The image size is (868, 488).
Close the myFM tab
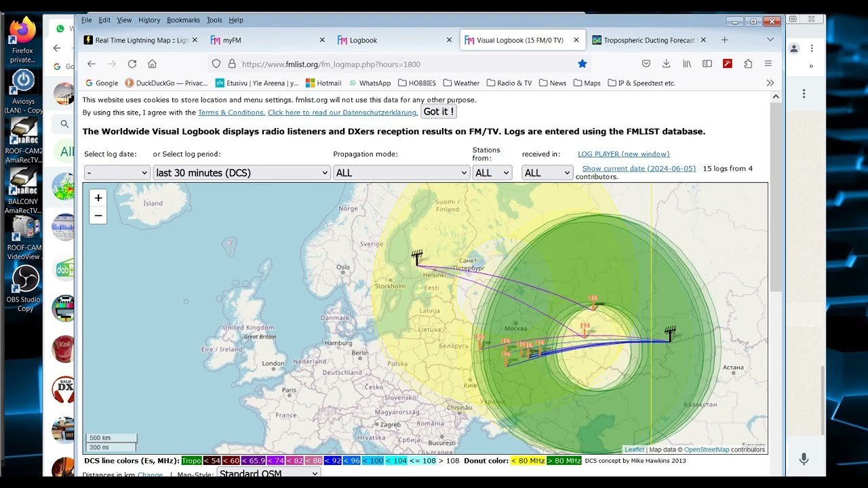(322, 40)
